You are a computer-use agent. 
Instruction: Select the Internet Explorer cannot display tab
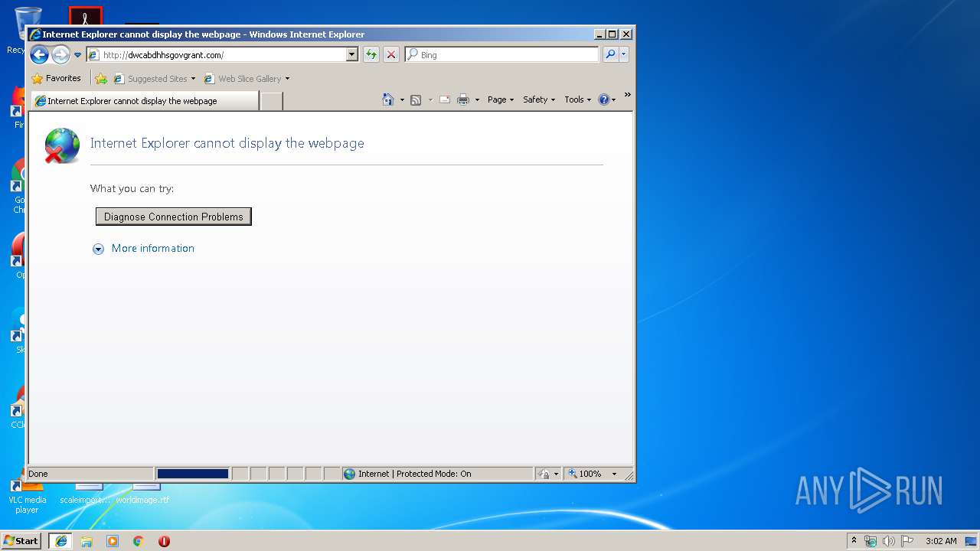click(x=145, y=100)
